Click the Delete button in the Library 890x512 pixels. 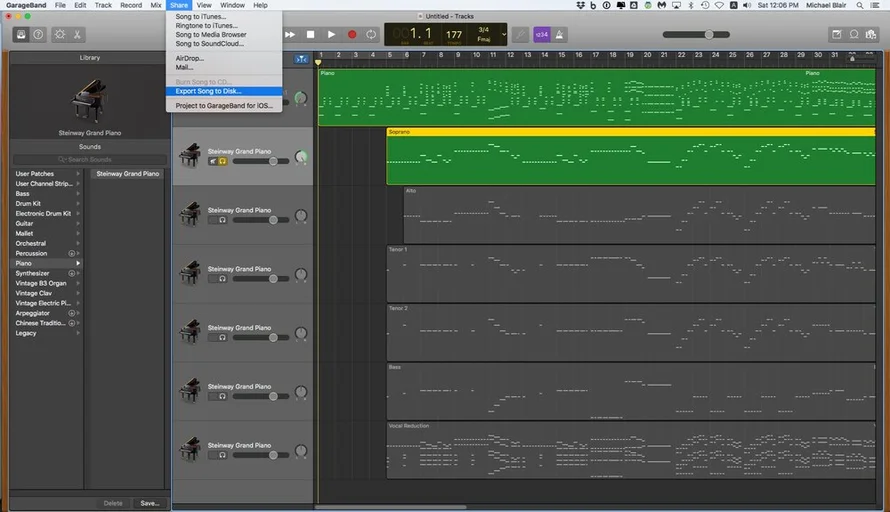pos(113,503)
